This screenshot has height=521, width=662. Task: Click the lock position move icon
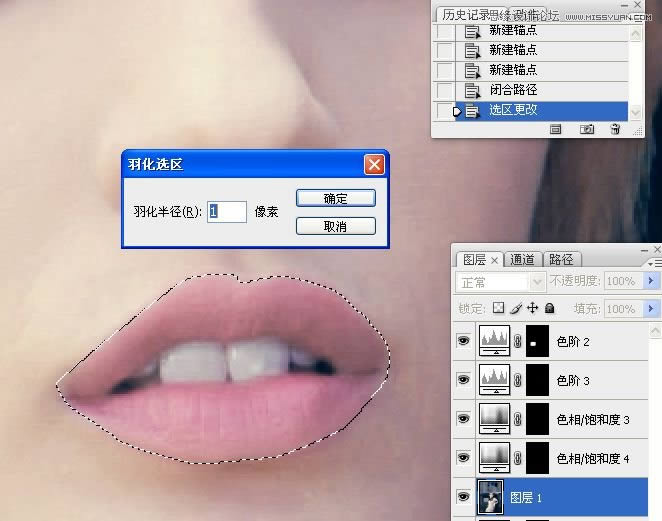(533, 309)
